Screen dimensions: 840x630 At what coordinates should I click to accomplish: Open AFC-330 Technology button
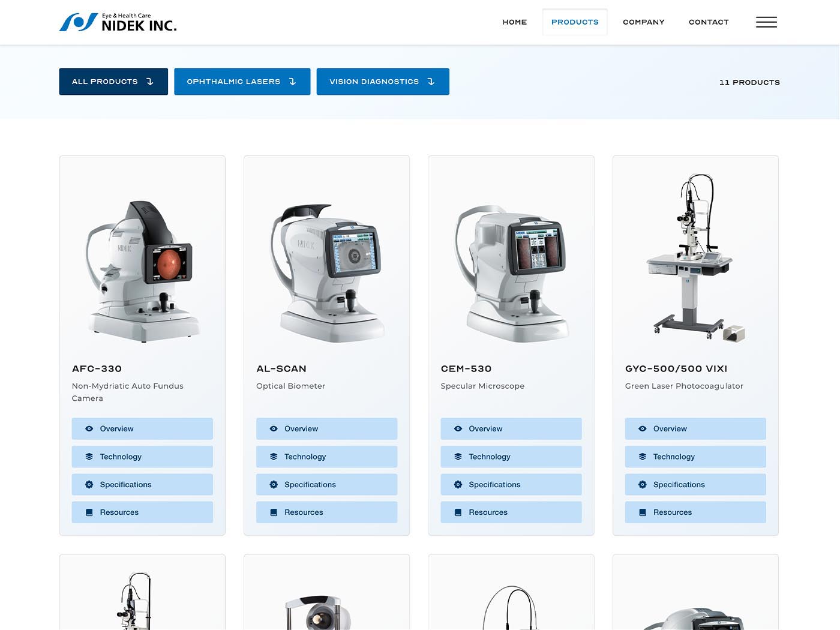coord(142,457)
